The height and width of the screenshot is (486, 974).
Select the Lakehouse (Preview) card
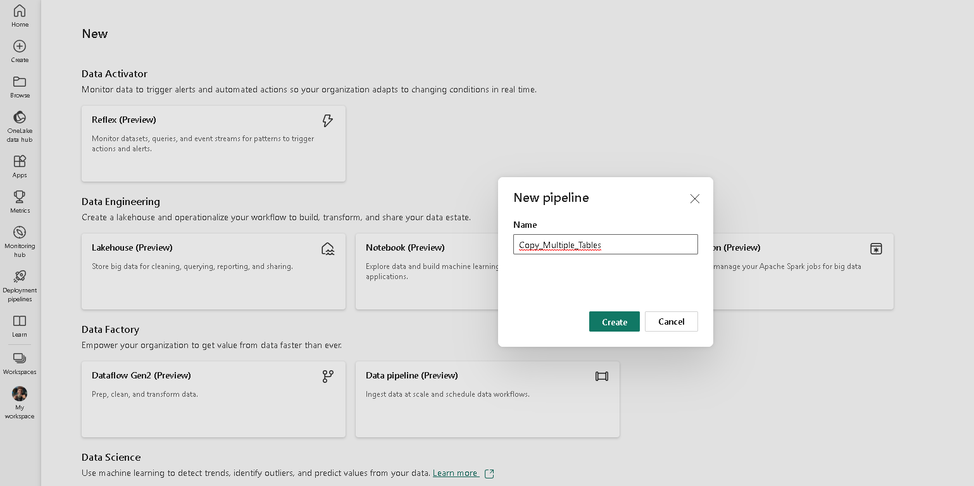tap(213, 272)
